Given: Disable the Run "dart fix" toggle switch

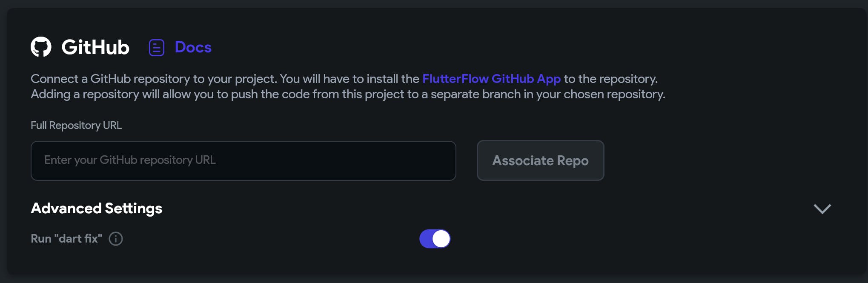Looking at the screenshot, I should (x=435, y=239).
